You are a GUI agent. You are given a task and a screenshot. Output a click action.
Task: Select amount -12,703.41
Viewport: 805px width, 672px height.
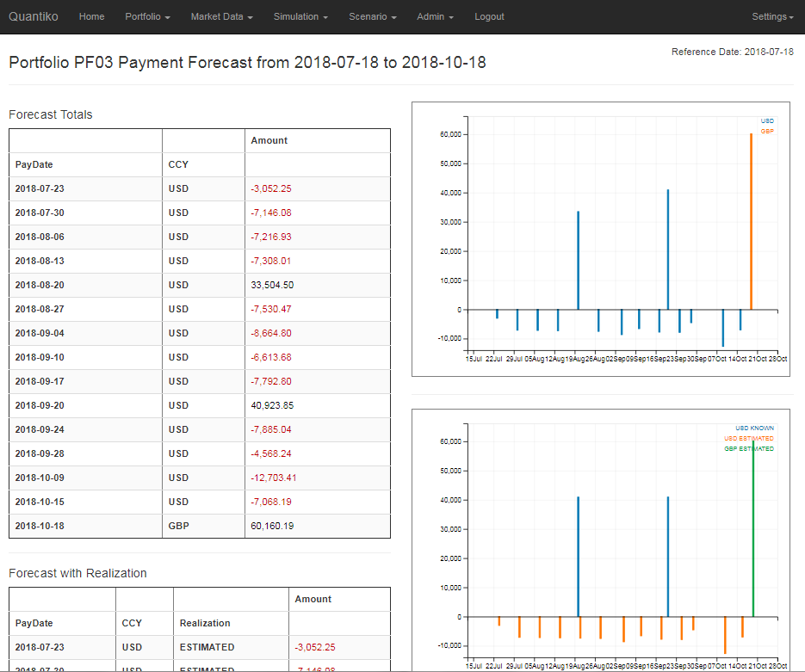274,478
